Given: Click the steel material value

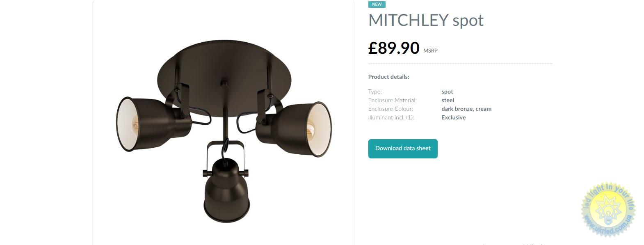Looking at the screenshot, I should coord(448,100).
